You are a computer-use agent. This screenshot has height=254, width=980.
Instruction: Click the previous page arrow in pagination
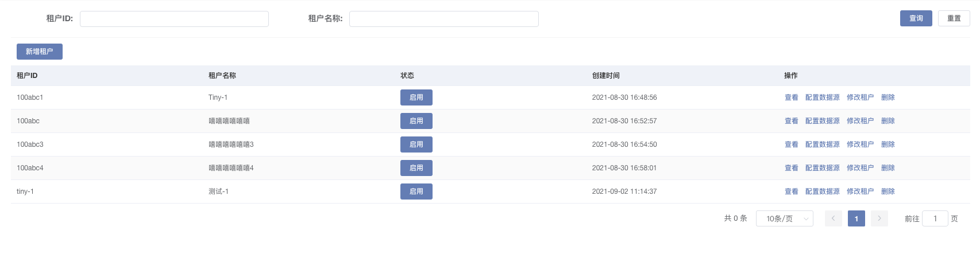tap(833, 218)
